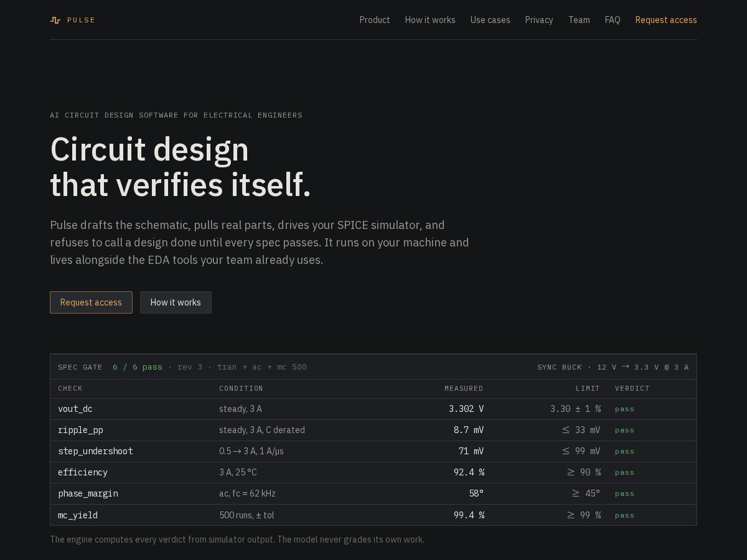Click the How it works hero button
The image size is (747, 560).
[176, 302]
